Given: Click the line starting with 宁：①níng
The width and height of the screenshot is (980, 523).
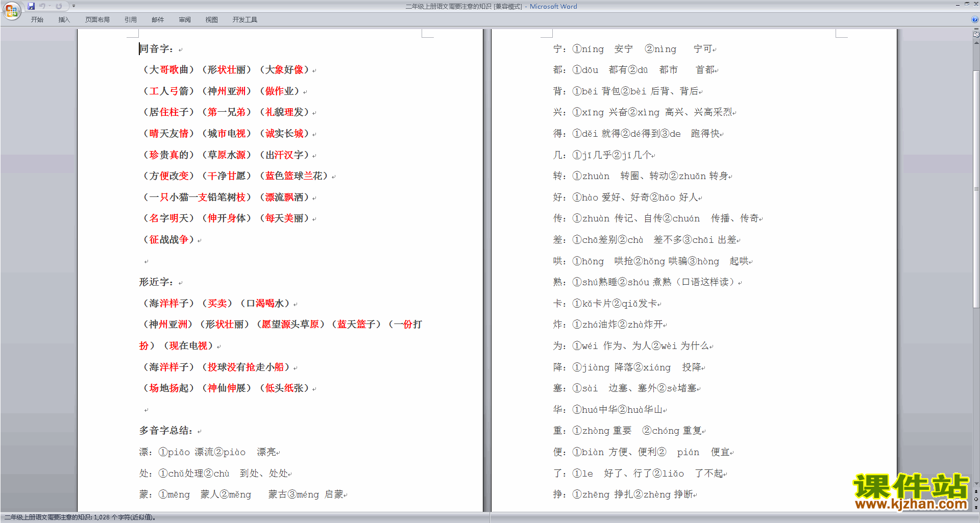Looking at the screenshot, I should tap(634, 49).
